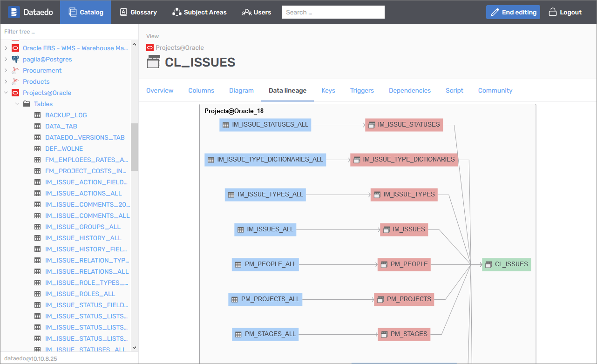Click the Oracle icon beside Projects@Oracle breadcrumb

(x=150, y=47)
